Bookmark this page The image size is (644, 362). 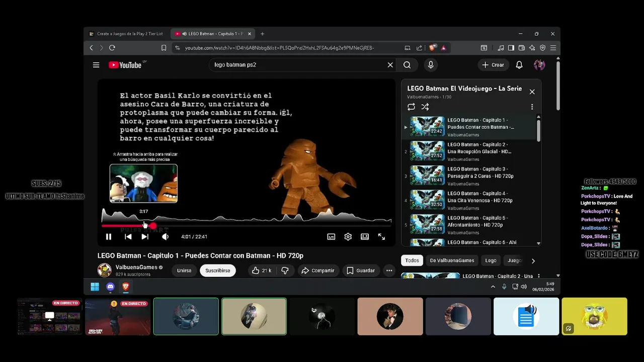(164, 48)
